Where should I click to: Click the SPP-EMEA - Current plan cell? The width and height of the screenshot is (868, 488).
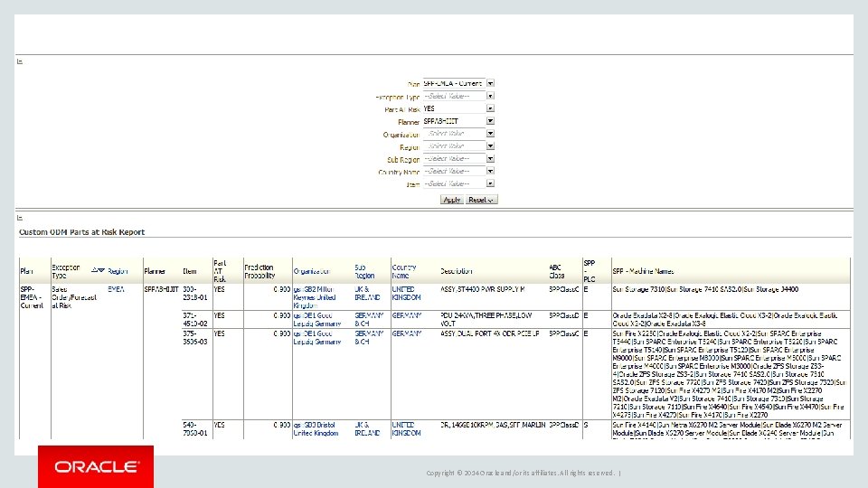(32, 297)
